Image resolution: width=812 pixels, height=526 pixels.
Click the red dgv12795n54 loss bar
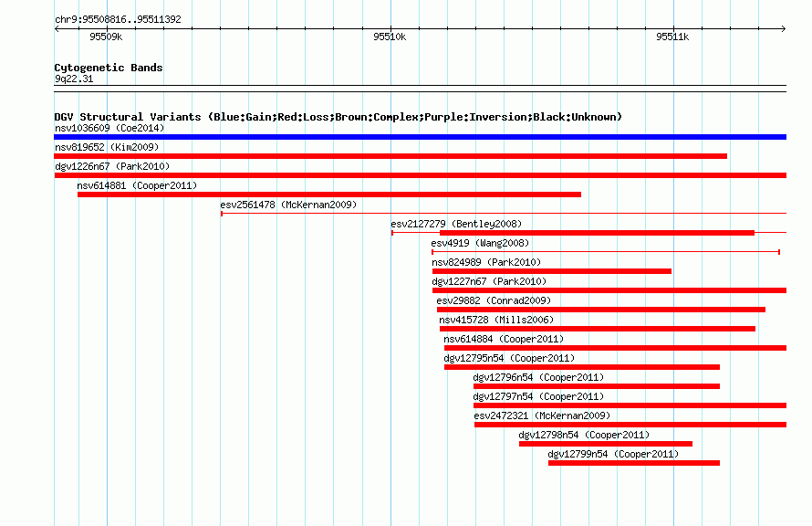[582, 367]
